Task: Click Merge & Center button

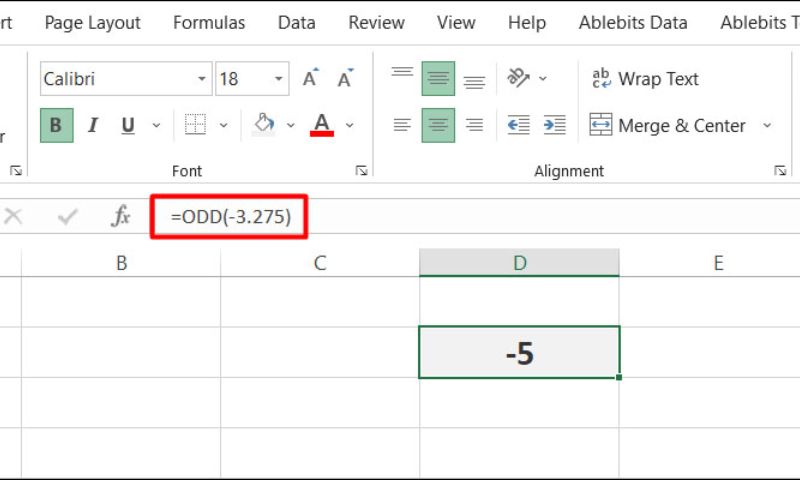Action: pyautogui.click(x=667, y=125)
